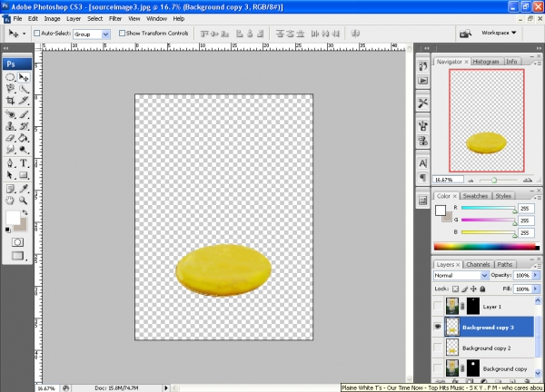Select the Smudge tool
The width and height of the screenshot is (545, 392).
[10, 150]
